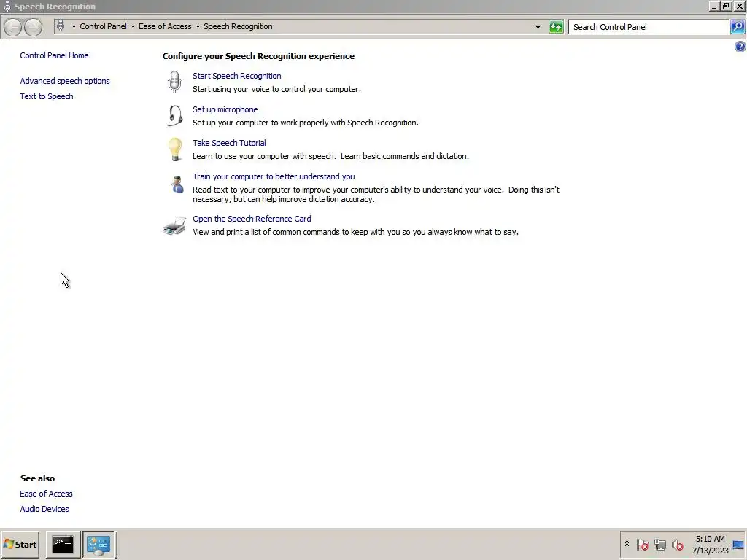
Task: Click the muted volume tray icon
Action: pyautogui.click(x=678, y=544)
